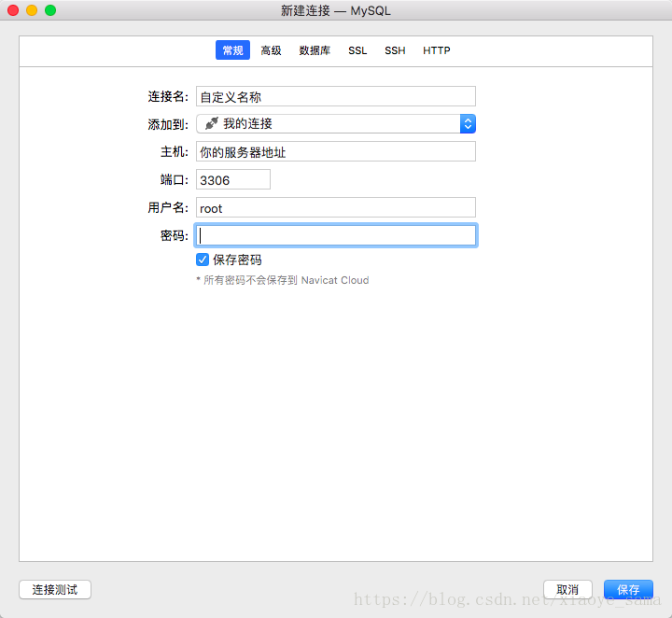Open the 添加到 dropdown arrow
The height and width of the screenshot is (618, 672).
(x=468, y=124)
